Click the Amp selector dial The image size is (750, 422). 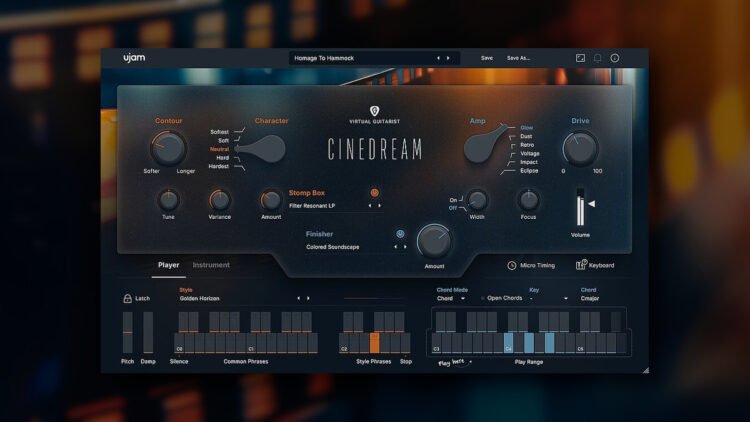pos(484,144)
